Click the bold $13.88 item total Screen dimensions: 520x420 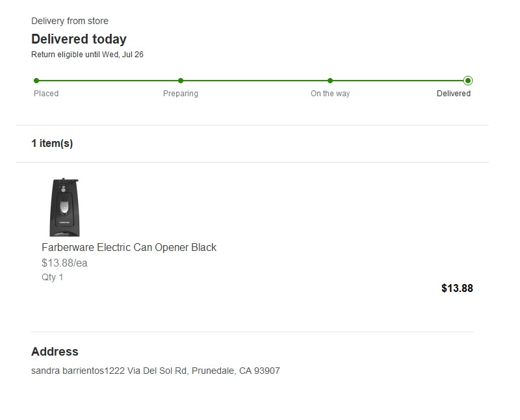pos(457,288)
